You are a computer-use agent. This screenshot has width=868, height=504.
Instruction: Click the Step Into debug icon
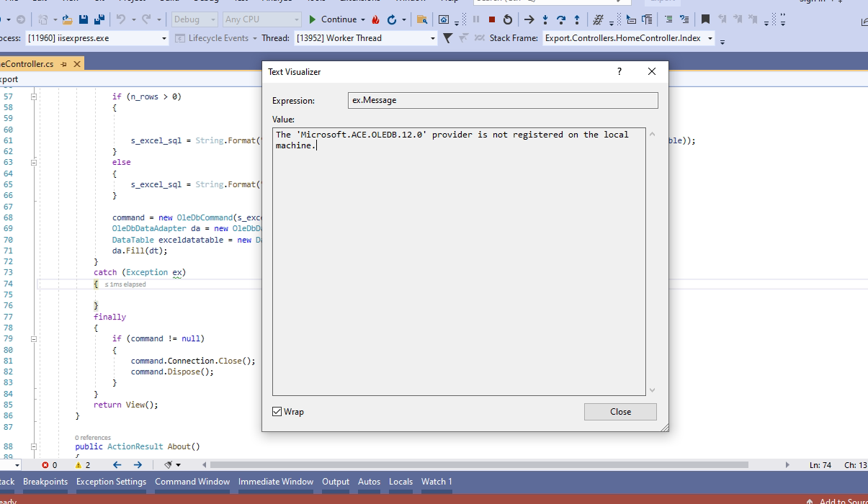click(x=546, y=19)
